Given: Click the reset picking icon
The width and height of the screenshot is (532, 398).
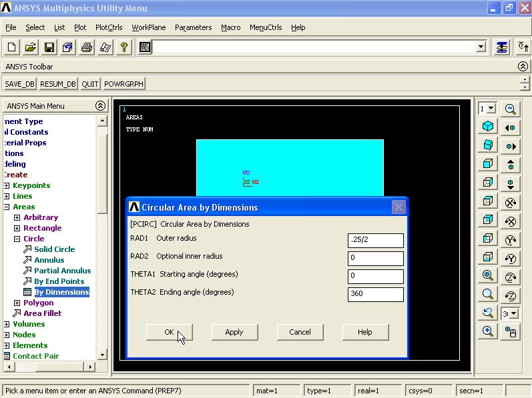Looking at the screenshot, I should point(523,47).
